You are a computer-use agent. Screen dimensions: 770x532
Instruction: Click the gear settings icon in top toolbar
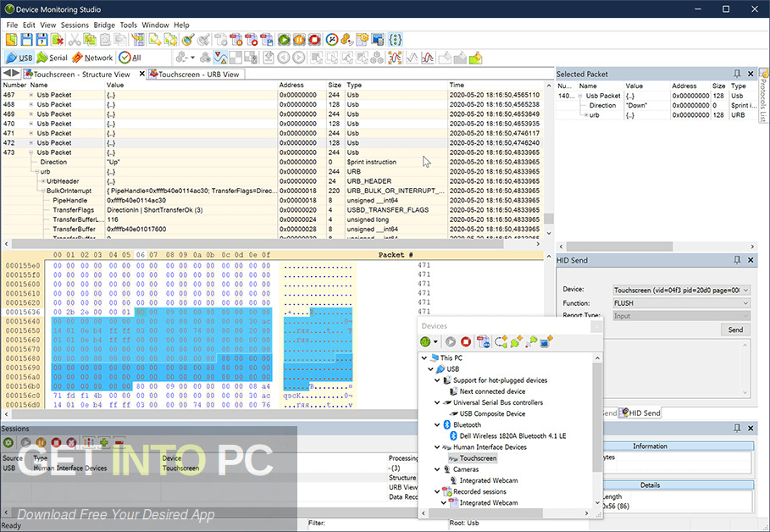point(362,40)
